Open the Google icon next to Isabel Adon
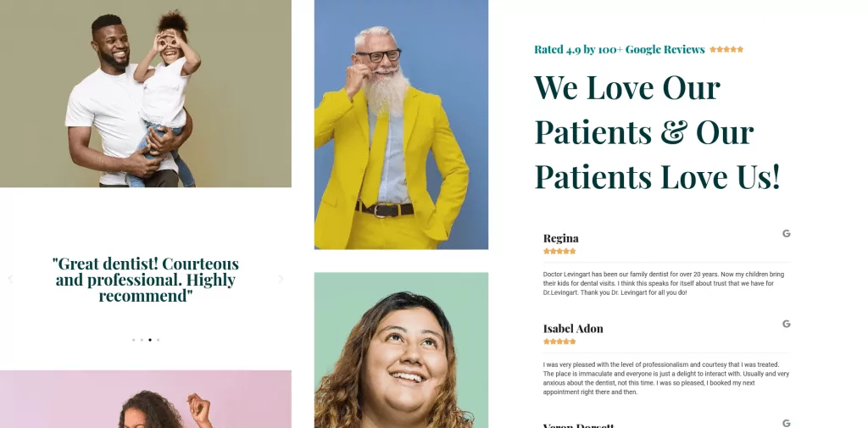 [786, 324]
